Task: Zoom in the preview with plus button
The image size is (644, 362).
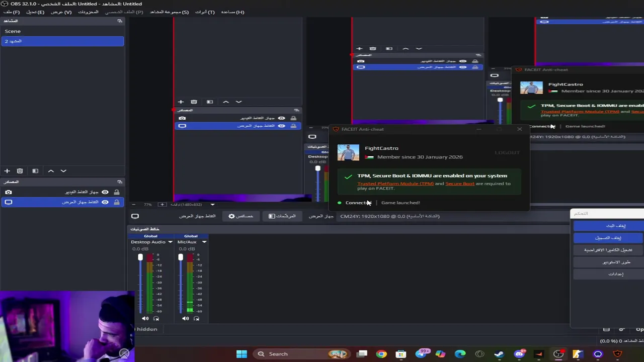Action: [x=162, y=205]
